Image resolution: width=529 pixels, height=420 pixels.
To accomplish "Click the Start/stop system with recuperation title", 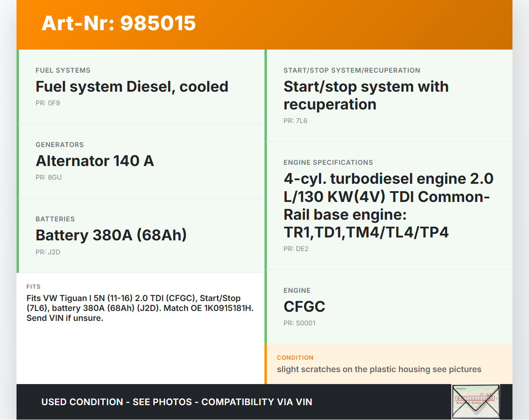I will [x=366, y=95].
